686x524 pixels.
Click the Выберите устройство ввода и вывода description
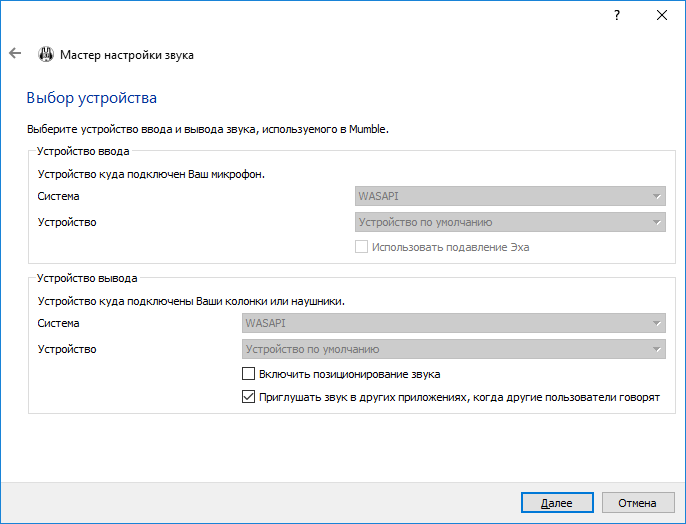(206, 129)
